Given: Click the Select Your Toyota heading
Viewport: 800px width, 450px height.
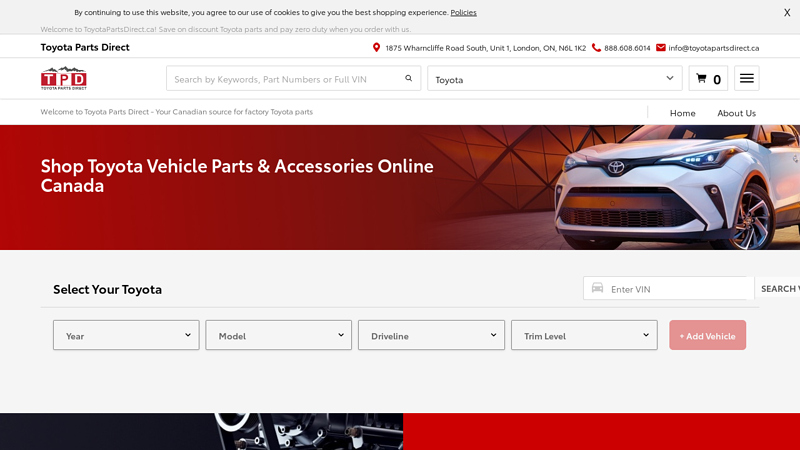Looking at the screenshot, I should point(107,289).
